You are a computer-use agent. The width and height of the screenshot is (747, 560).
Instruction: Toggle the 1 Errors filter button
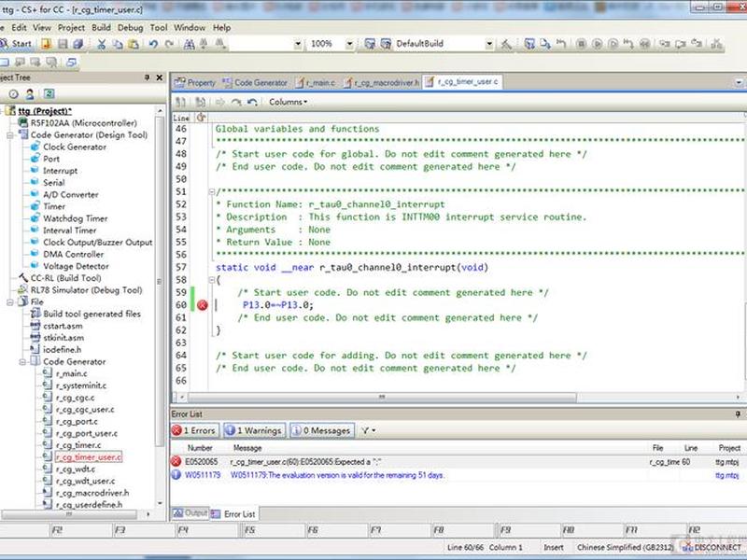(x=195, y=430)
